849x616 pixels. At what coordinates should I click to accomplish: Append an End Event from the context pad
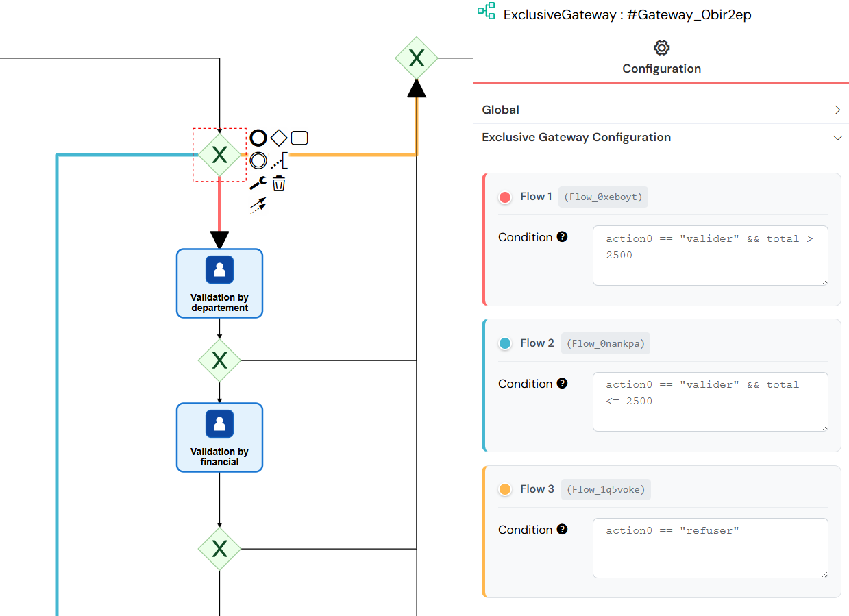(258, 137)
